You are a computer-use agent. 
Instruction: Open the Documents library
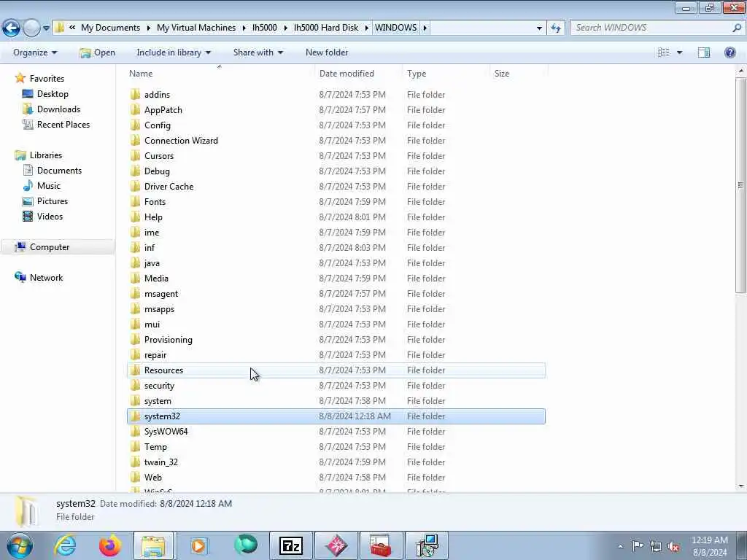point(59,171)
